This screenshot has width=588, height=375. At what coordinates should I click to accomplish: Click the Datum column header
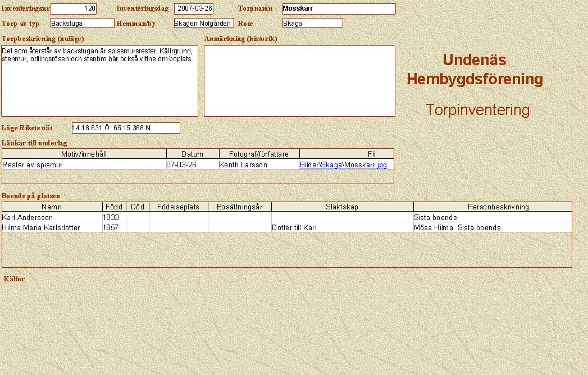pos(193,154)
